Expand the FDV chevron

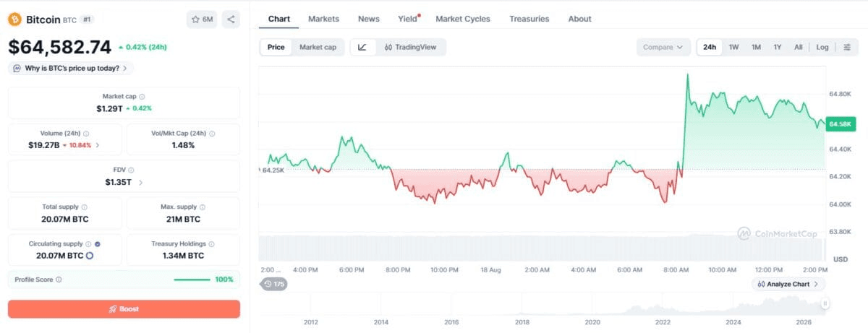[x=140, y=183]
